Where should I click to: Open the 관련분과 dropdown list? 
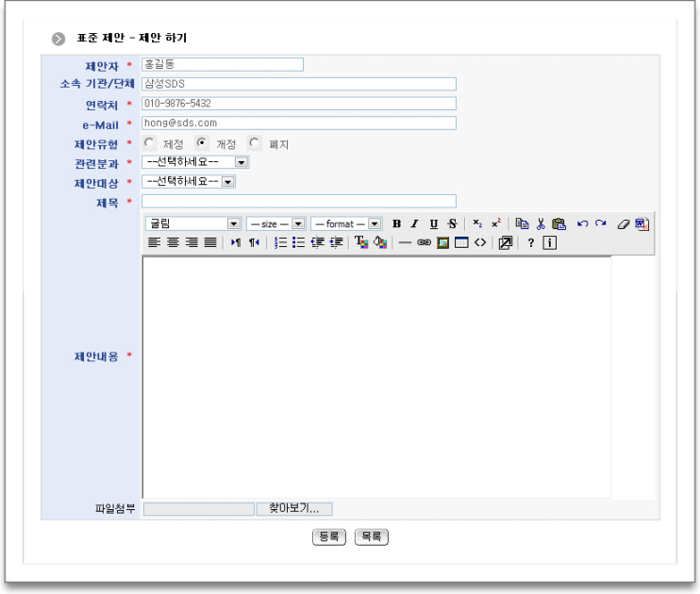(194, 162)
